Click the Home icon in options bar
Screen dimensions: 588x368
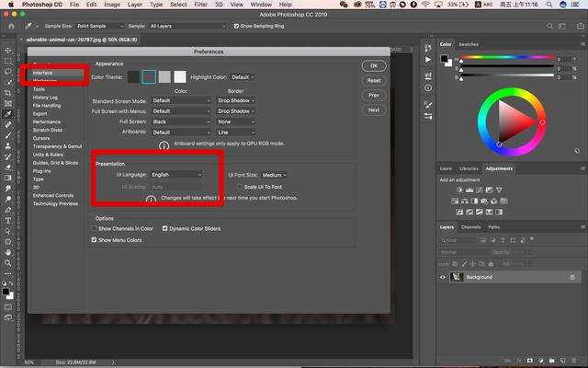[x=12, y=27]
